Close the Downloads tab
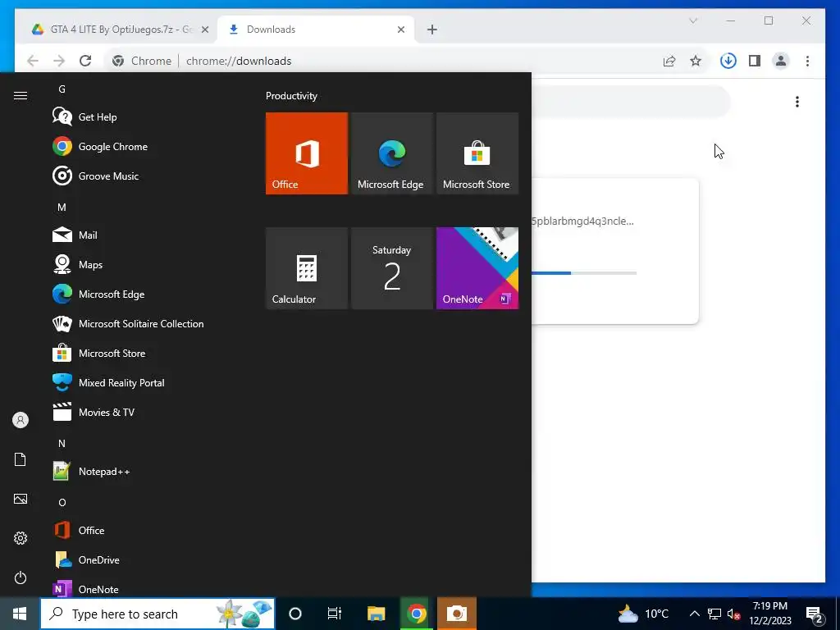 [x=400, y=30]
